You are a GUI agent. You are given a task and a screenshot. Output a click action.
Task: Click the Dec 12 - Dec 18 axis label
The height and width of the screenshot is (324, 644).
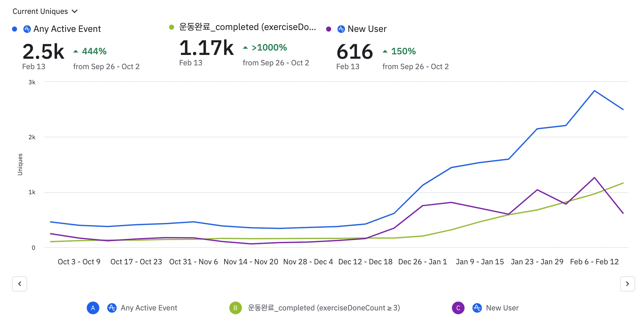(365, 262)
